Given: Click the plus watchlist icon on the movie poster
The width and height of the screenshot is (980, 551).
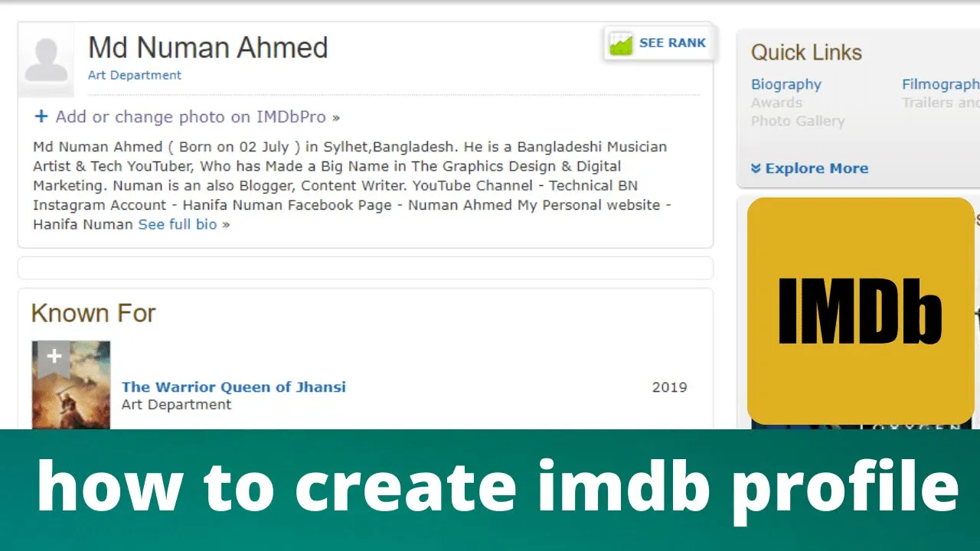Looking at the screenshot, I should click(54, 357).
